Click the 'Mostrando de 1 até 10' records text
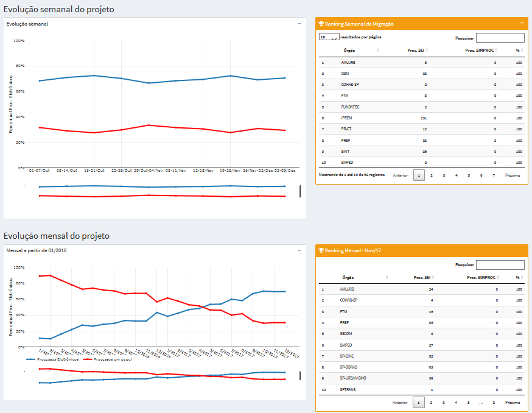 [351, 175]
